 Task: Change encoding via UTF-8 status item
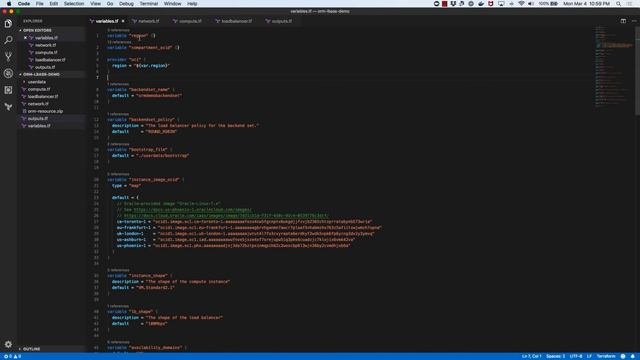(576, 356)
